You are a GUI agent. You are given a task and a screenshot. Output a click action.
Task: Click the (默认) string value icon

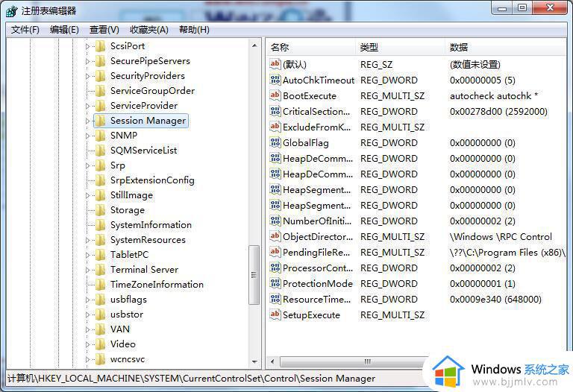point(275,64)
